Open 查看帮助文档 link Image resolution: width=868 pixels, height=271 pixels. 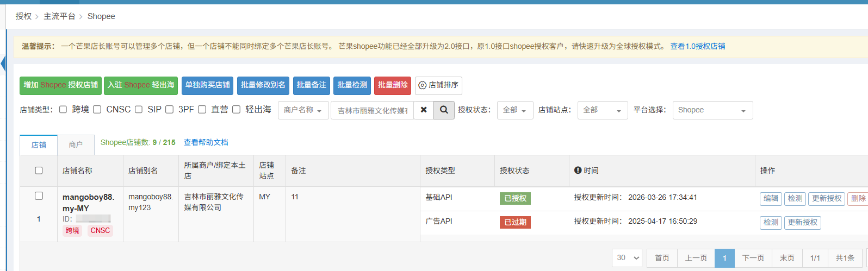pyautogui.click(x=206, y=142)
